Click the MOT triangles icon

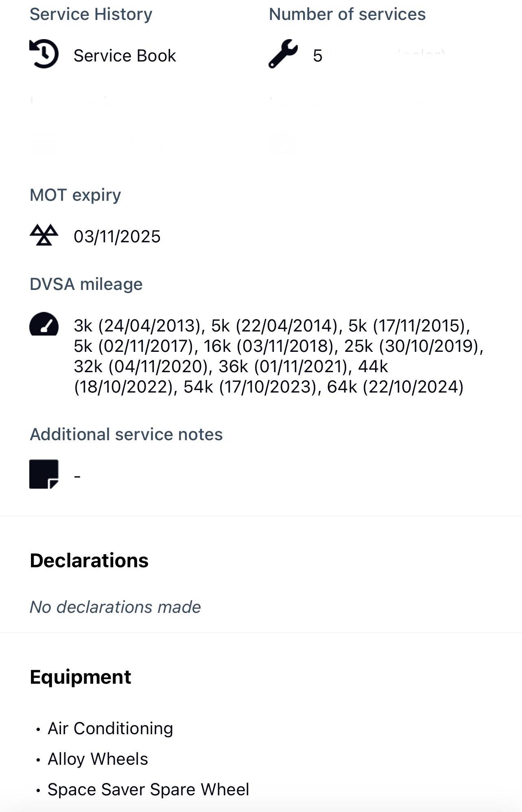44,235
